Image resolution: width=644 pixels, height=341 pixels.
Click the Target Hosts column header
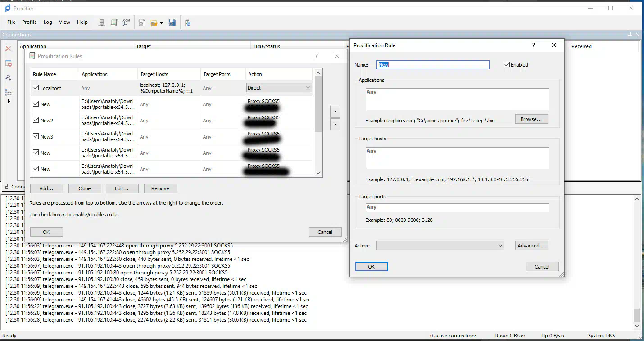click(169, 74)
